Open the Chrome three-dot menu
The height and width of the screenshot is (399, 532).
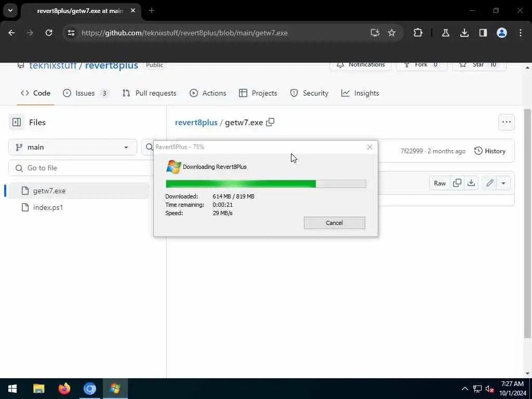tap(521, 33)
